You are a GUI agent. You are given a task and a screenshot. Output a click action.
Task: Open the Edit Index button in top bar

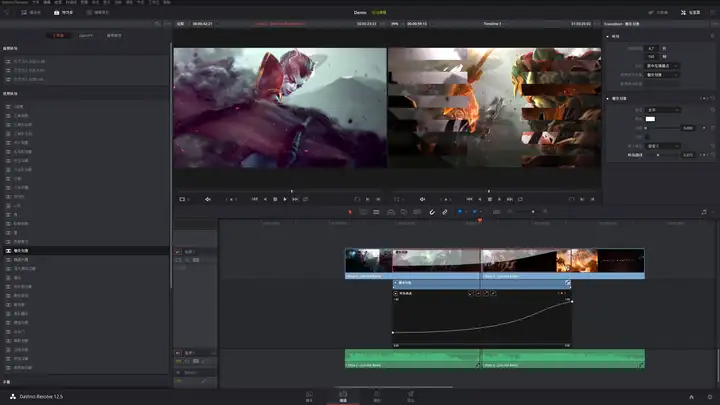click(x=97, y=12)
